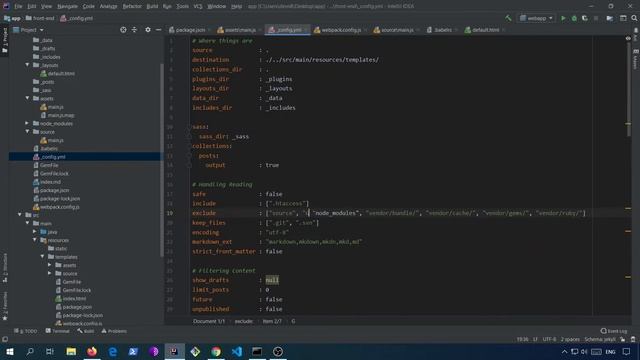Click the Structure side tool window button
Image resolution: width=640 pixels, height=360 pixels.
(5, 267)
